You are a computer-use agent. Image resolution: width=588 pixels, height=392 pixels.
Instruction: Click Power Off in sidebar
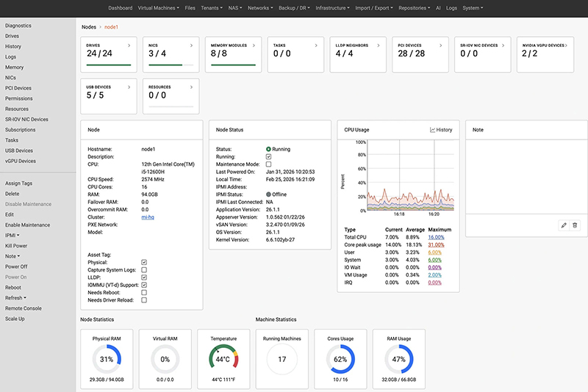point(16,267)
